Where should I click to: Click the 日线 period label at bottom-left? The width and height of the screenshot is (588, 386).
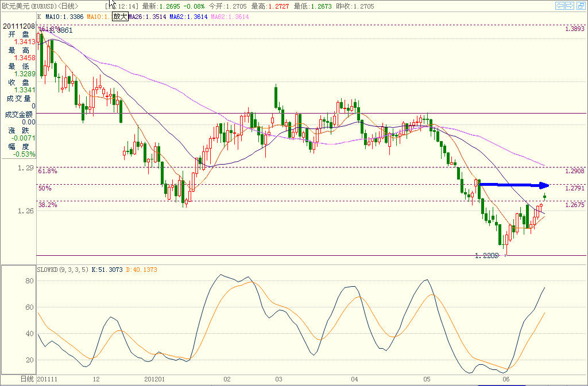point(27,379)
